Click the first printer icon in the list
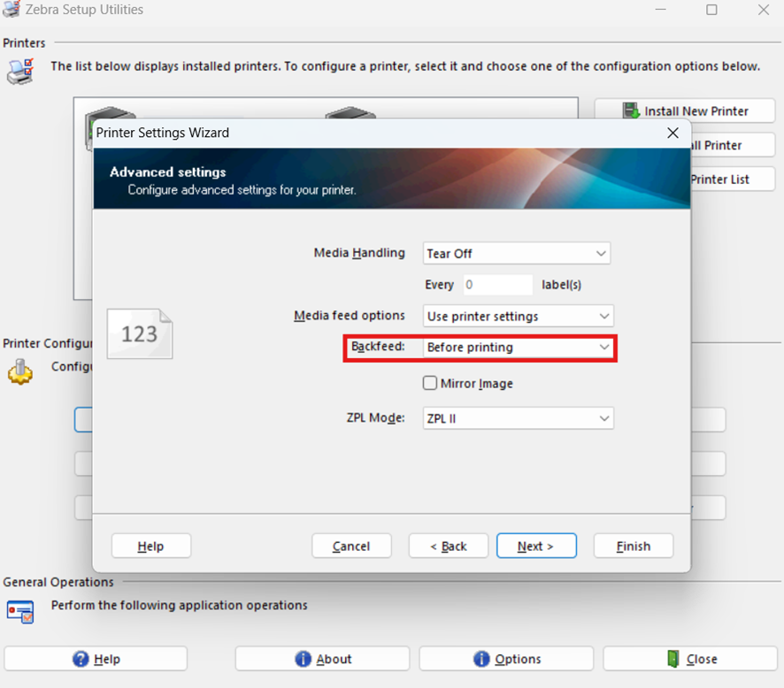Screen dimensions: 784x688 click(110, 114)
